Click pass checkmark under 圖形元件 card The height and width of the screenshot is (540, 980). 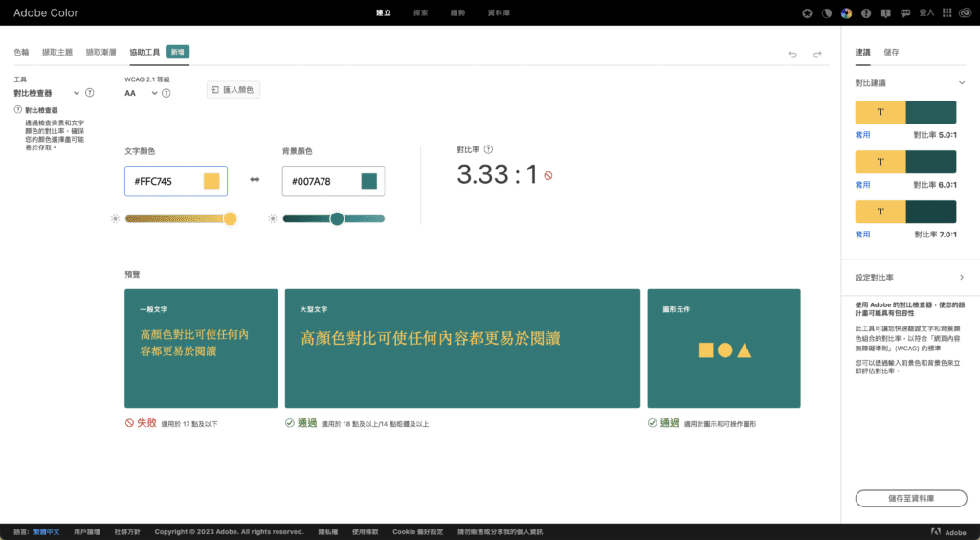pyautogui.click(x=653, y=423)
